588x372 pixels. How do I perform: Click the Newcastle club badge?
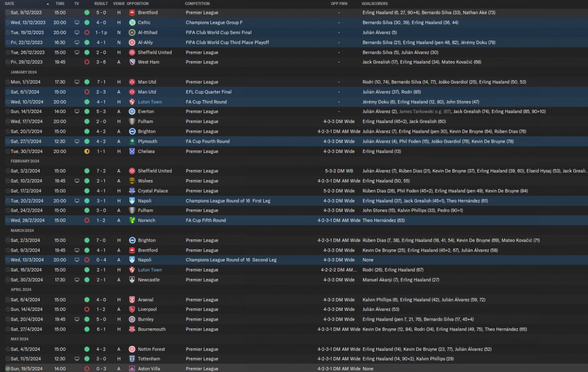click(x=132, y=280)
